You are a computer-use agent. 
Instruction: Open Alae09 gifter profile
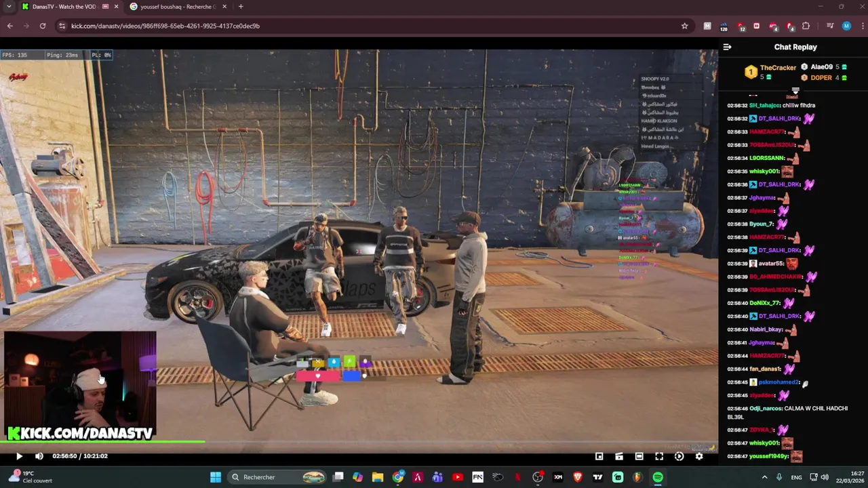tap(821, 67)
